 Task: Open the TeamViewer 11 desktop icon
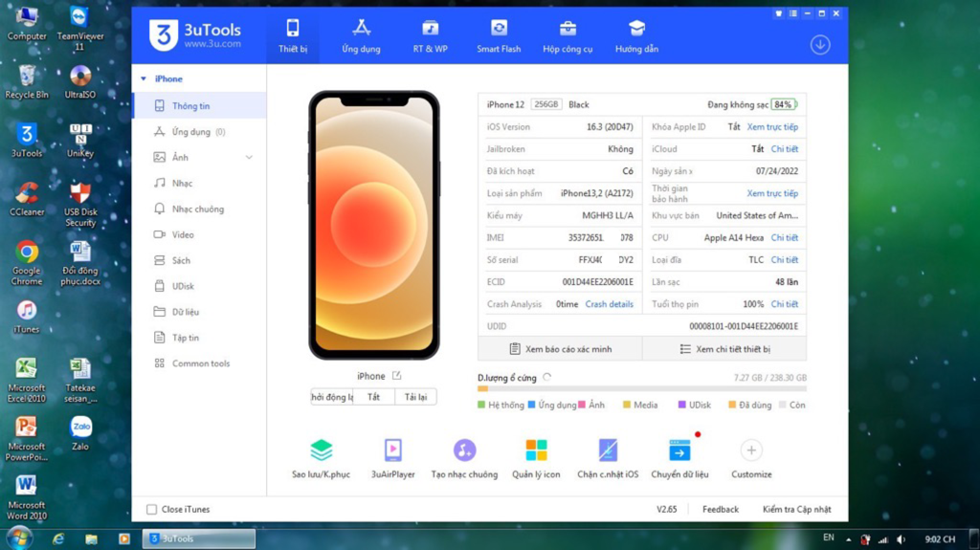point(80,28)
